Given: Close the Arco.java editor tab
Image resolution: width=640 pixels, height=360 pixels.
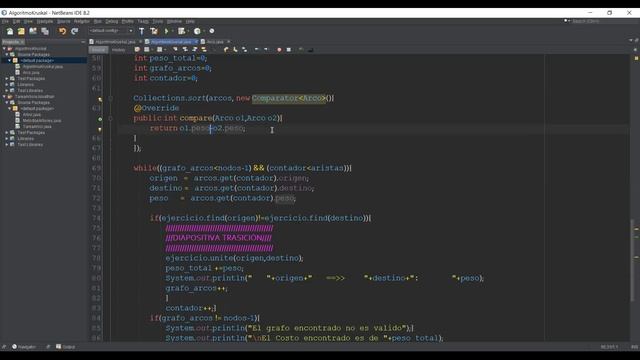Looking at the screenshot, I should tap(229, 42).
